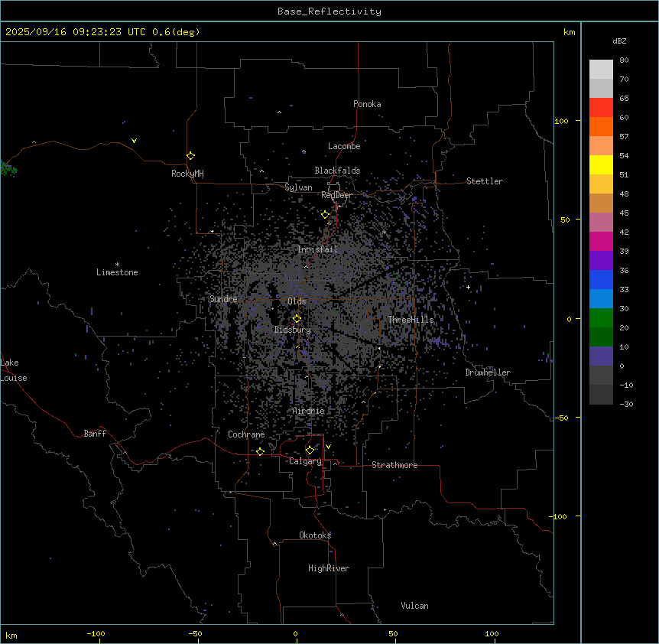Click yellow chevron marker northwest of RockyMH
This screenshot has width=659, height=644.
point(134,141)
